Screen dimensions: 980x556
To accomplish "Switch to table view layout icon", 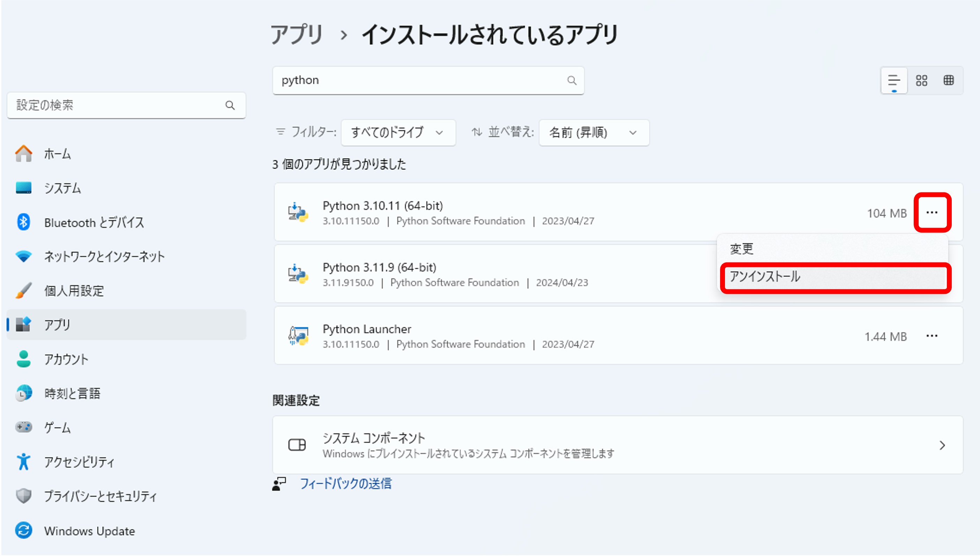I will coord(948,81).
